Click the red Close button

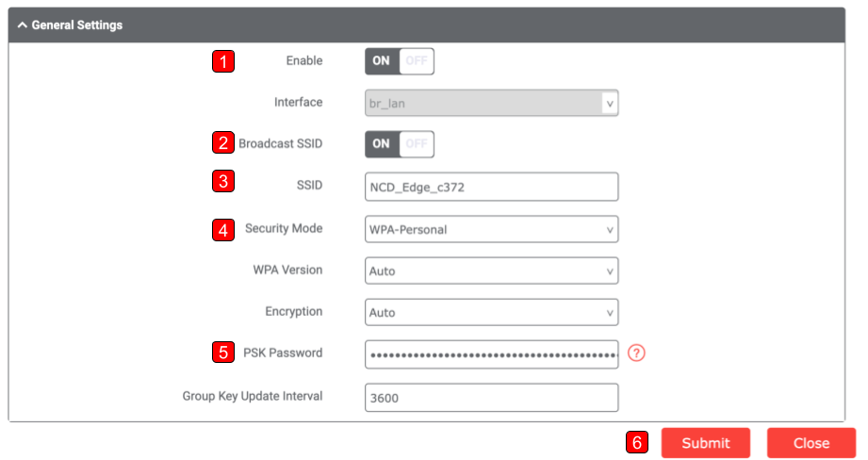tap(811, 443)
